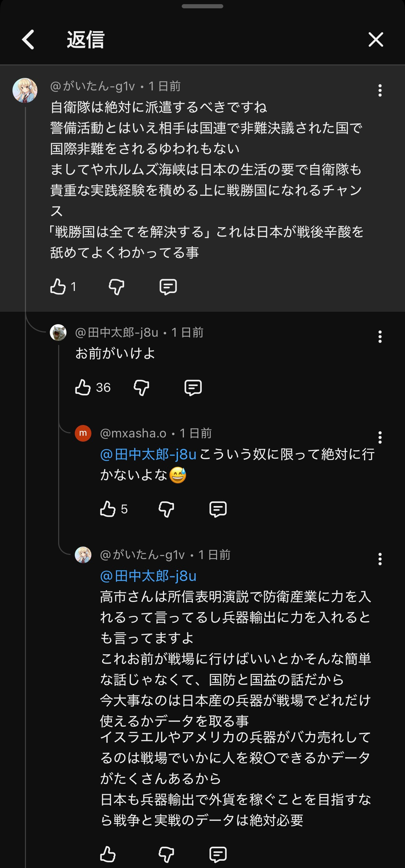
Task: Open options menu for 田中太郎-j8u's comment
Action: [380, 337]
